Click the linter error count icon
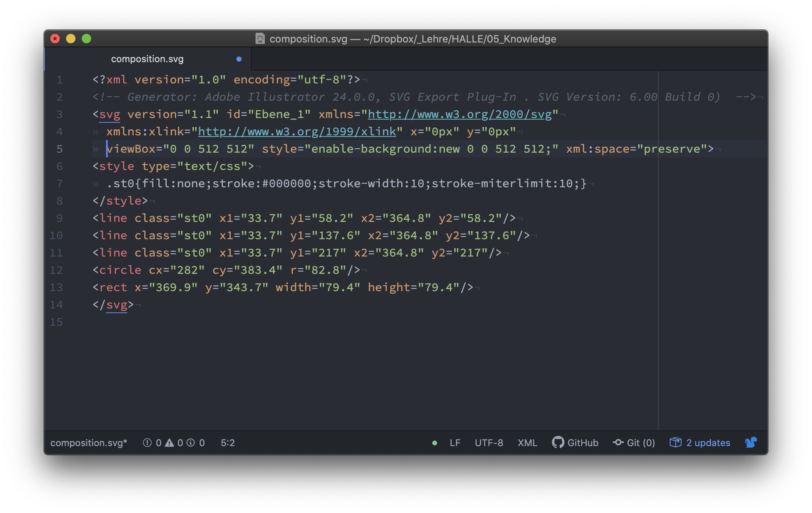812x513 pixels. 147,443
